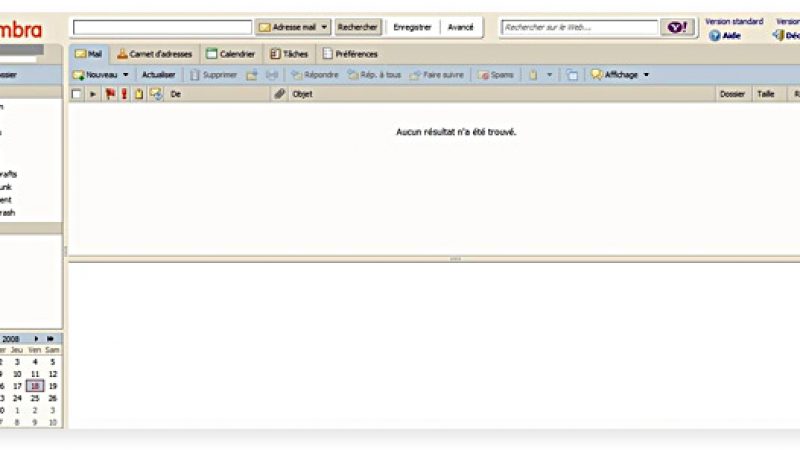Click the reading pane divider handle
This screenshot has height=450, width=800.
point(456,259)
